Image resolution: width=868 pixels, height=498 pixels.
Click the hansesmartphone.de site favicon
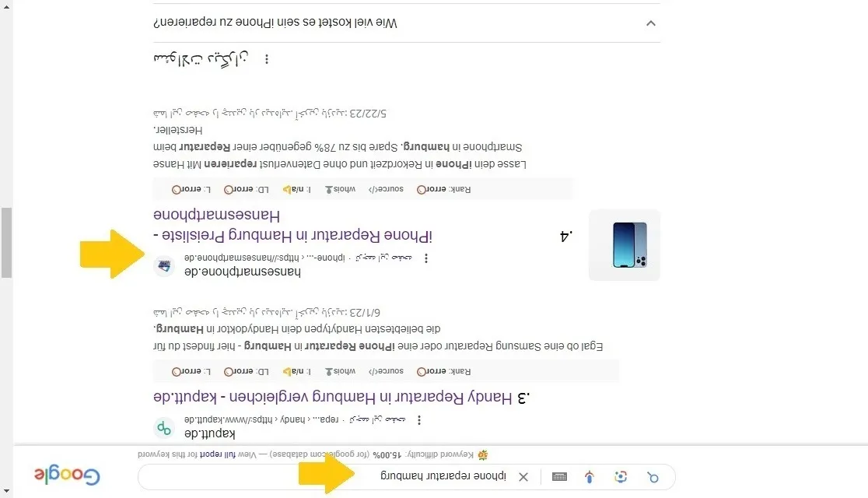[164, 266]
